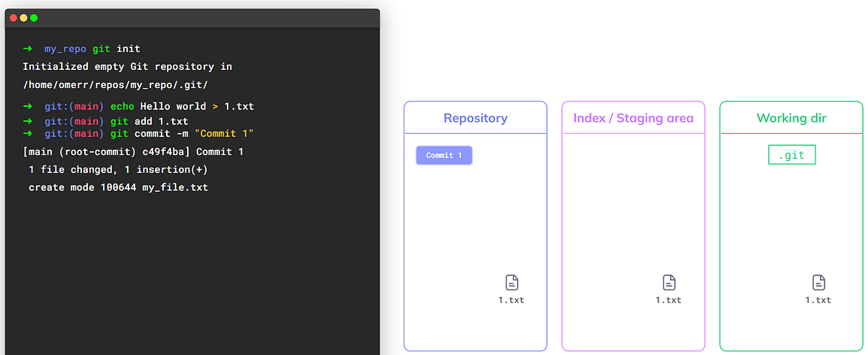
Task: Click '[main (root-commit) c49f4ba] Commit 1' line
Action: point(133,152)
